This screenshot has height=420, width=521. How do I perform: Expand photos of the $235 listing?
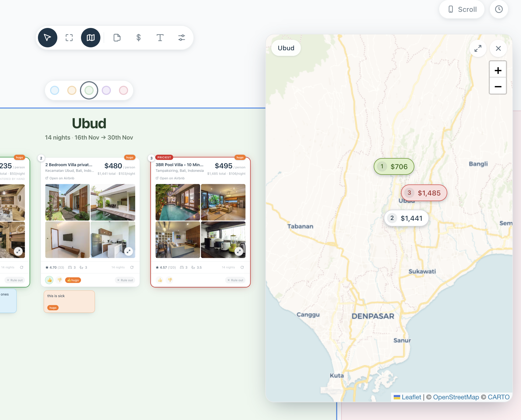18,251
